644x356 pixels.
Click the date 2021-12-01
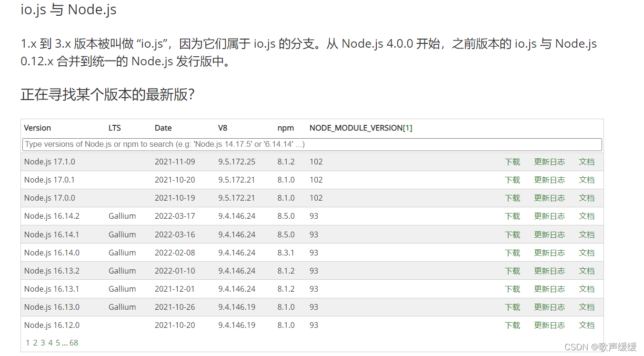[x=175, y=289]
